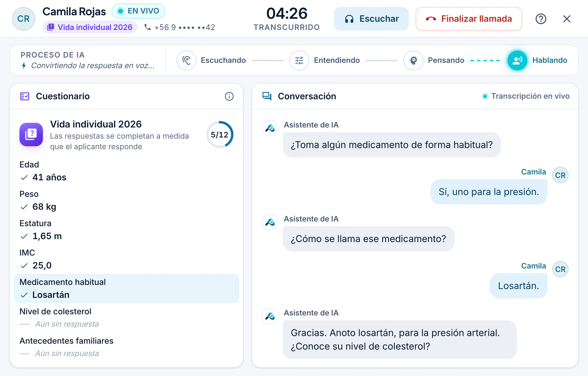
Task: Click the Conversación chat bubbles icon
Action: coord(267,96)
